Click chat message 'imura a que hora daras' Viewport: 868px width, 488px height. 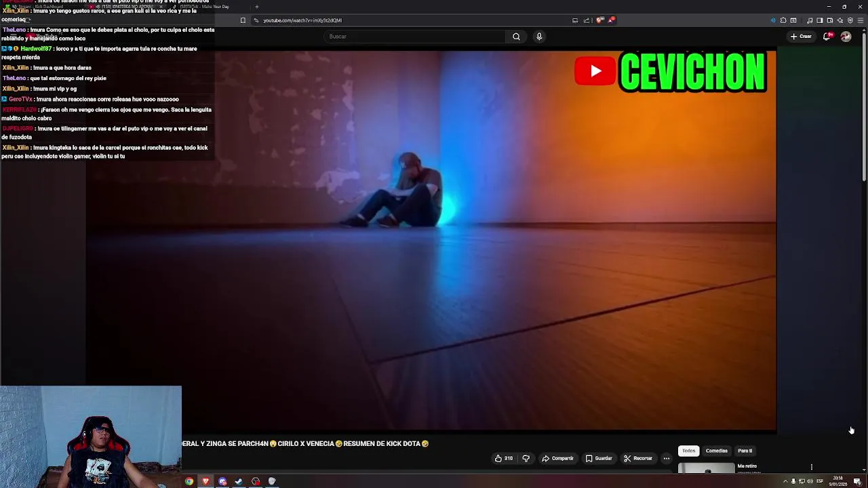pos(62,68)
